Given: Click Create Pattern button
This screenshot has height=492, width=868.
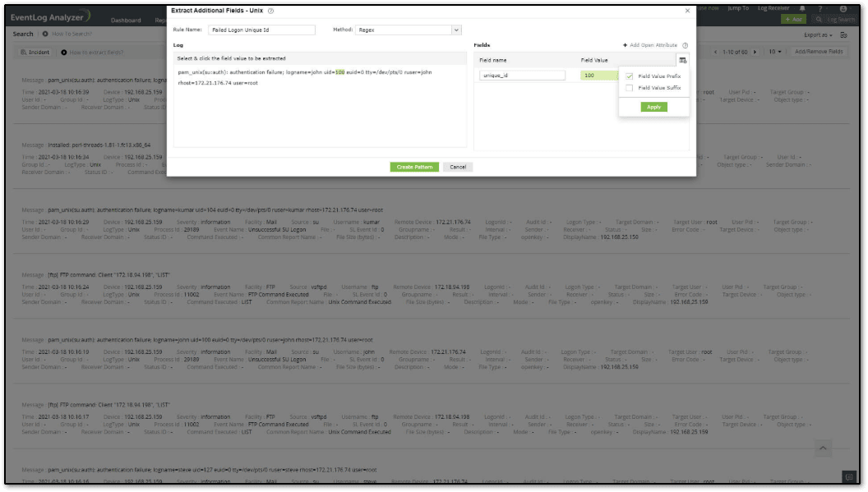Looking at the screenshot, I should (414, 167).
